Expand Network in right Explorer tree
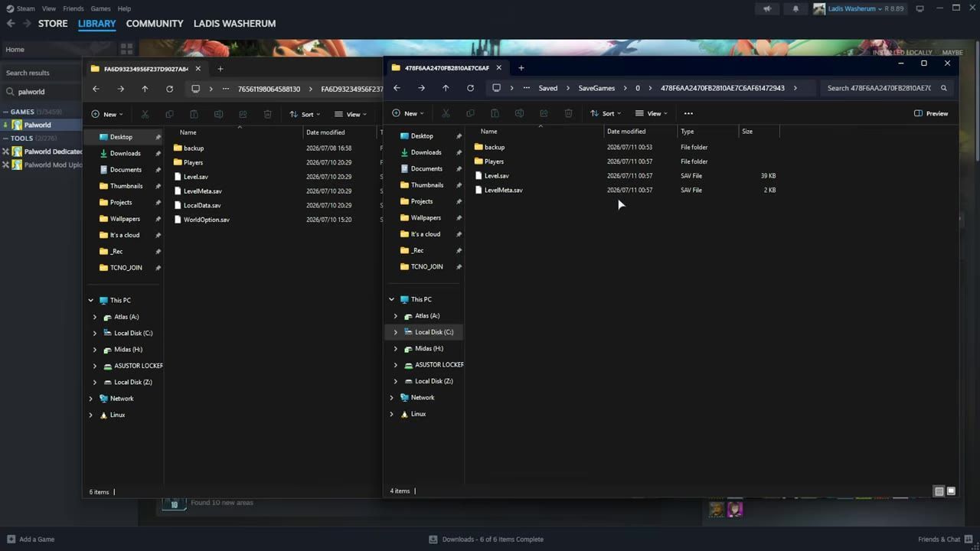This screenshot has height=551, width=980. point(391,397)
